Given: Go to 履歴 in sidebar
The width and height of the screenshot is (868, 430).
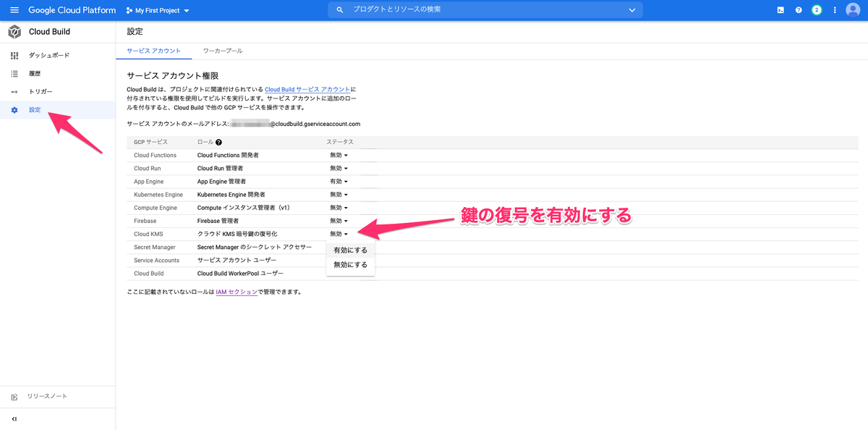Looking at the screenshot, I should 35,73.
